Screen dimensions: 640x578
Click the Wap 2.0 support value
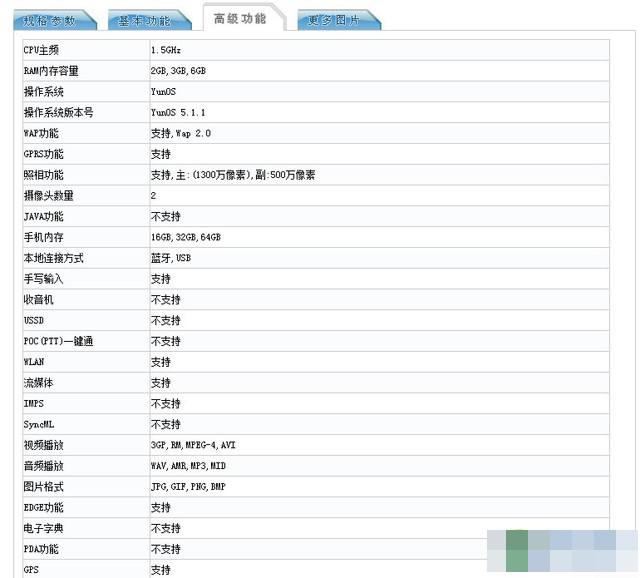coord(181,134)
